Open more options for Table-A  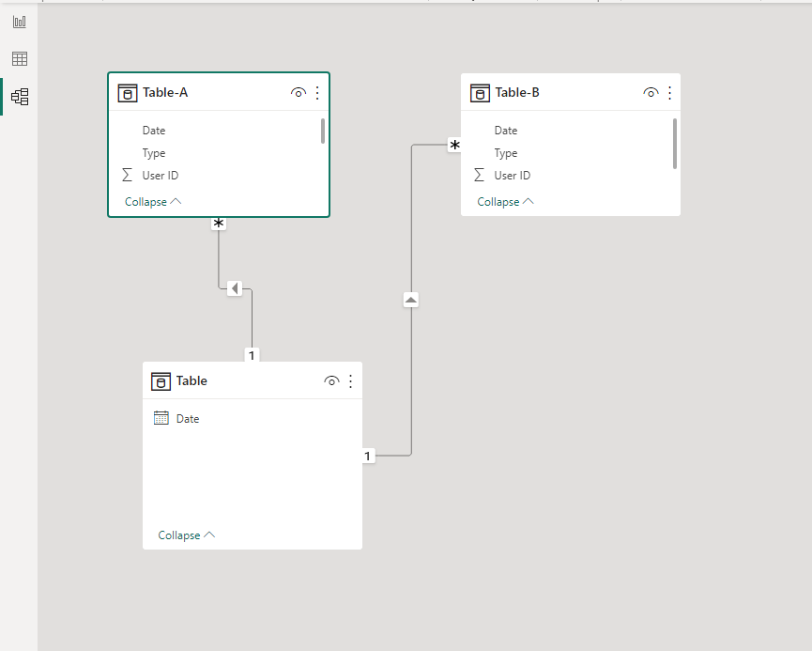coord(317,93)
